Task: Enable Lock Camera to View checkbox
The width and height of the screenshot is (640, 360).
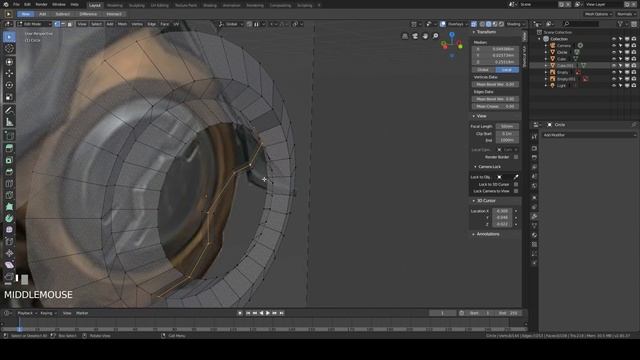Action: 516,191
